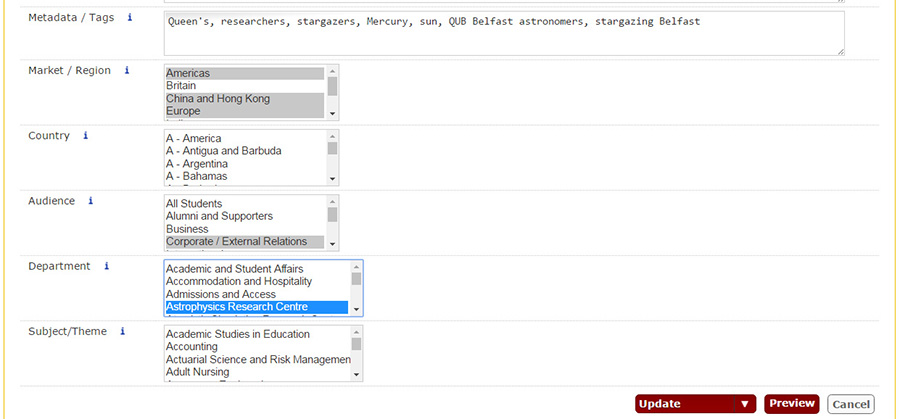The width and height of the screenshot is (900, 419).
Task: Show info icon beside Country label
Action: click(86, 135)
